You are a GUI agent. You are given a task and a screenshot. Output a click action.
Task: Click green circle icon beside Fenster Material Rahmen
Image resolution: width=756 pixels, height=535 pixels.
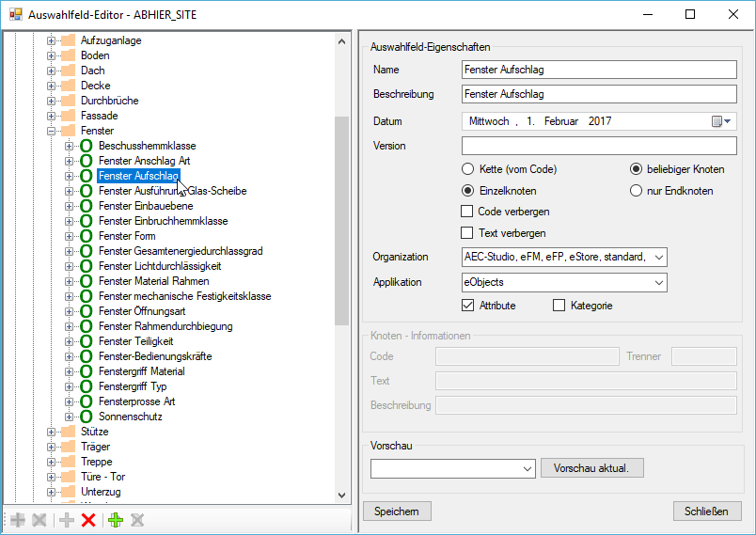pyautogui.click(x=86, y=281)
